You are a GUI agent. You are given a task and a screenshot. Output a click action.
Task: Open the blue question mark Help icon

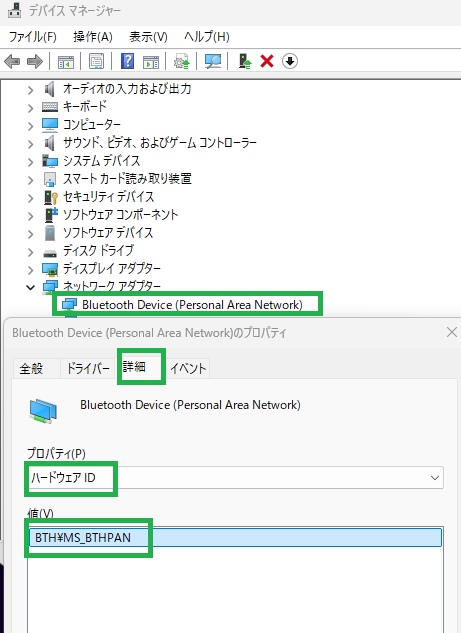tap(128, 61)
